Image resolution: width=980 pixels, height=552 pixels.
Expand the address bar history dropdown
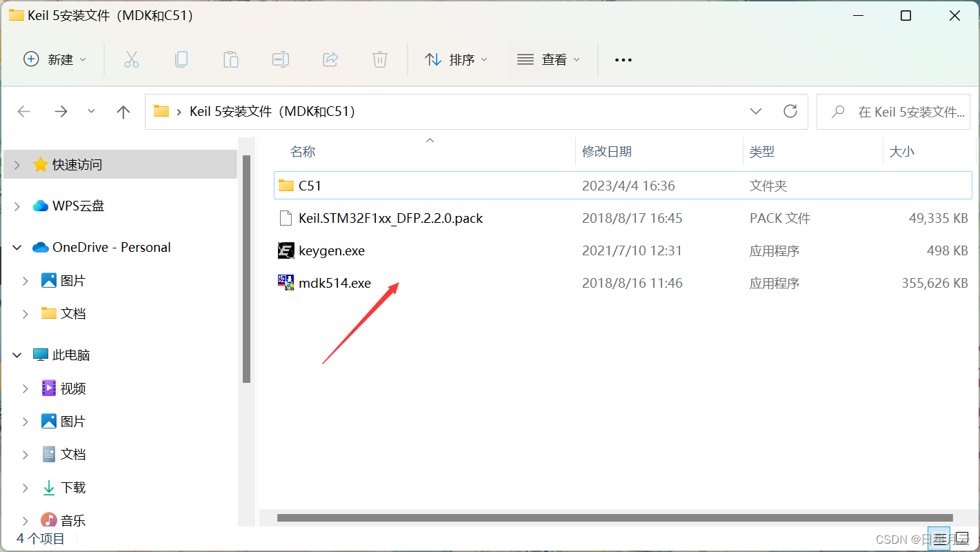(756, 111)
